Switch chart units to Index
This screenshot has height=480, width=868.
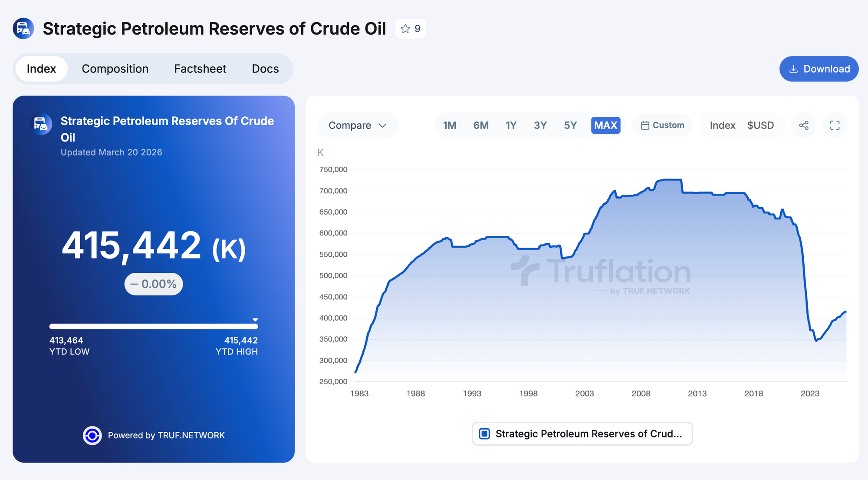pyautogui.click(x=722, y=126)
